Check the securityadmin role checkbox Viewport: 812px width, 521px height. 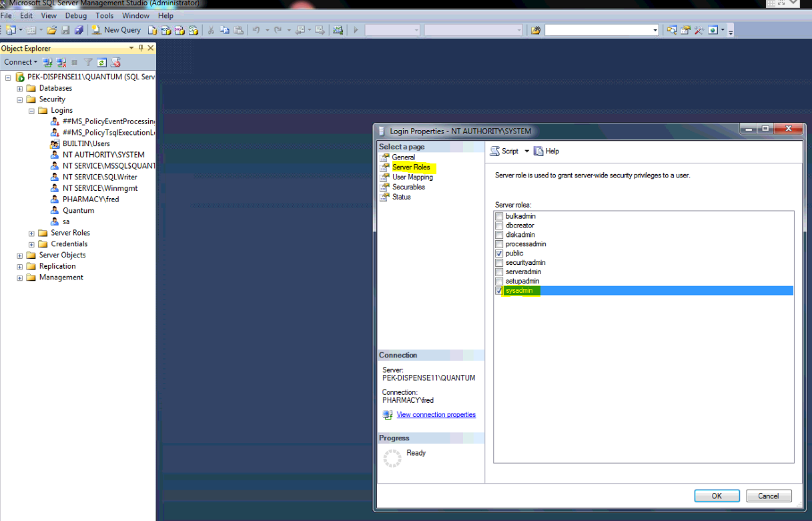point(499,263)
